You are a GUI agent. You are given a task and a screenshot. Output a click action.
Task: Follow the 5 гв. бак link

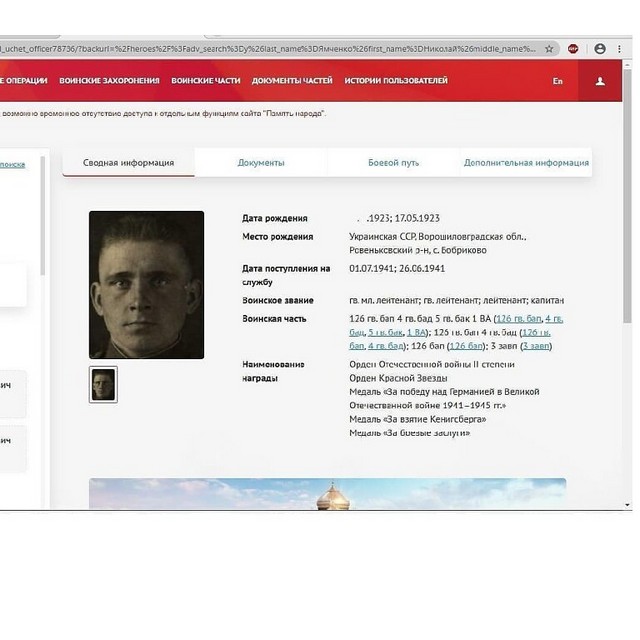tap(386, 333)
